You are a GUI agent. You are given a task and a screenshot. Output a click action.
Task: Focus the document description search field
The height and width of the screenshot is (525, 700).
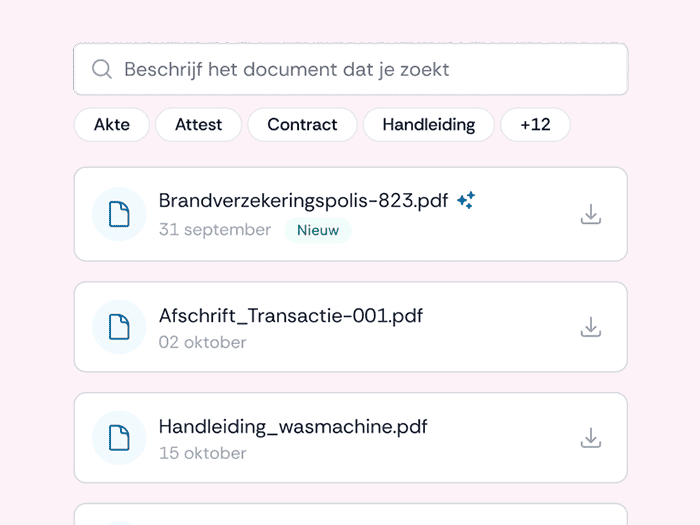tap(350, 69)
